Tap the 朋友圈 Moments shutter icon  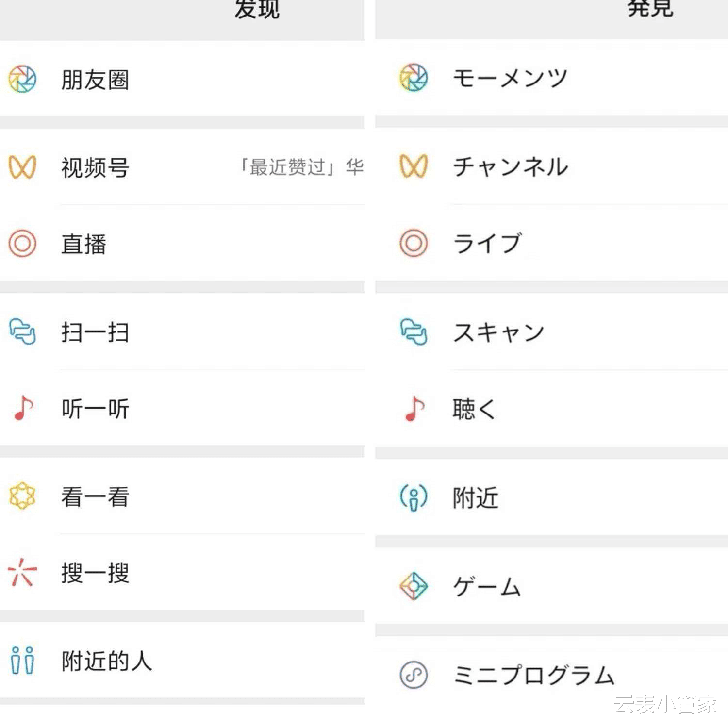pyautogui.click(x=22, y=79)
